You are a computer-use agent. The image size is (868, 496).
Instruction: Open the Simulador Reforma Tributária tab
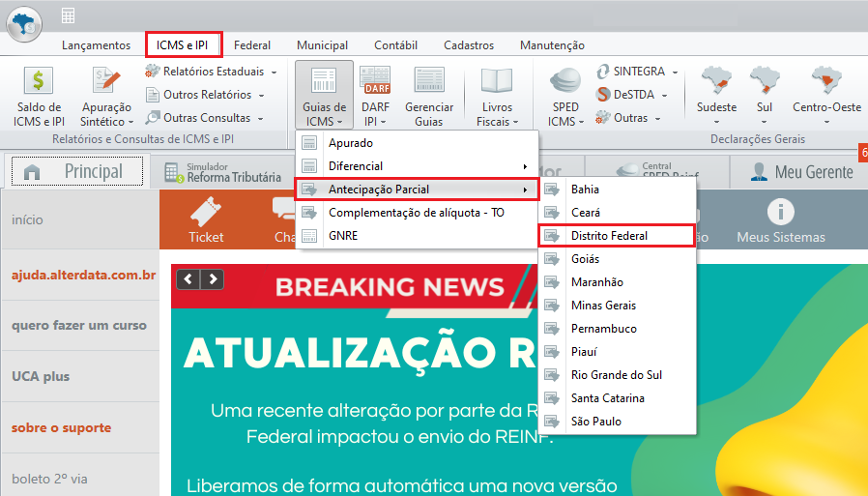click(x=223, y=172)
